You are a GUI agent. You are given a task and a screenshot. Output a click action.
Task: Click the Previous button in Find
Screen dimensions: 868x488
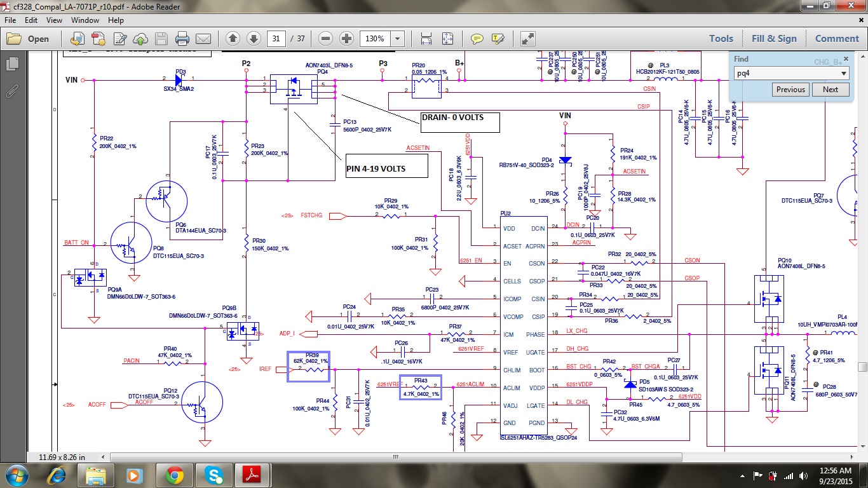click(790, 90)
